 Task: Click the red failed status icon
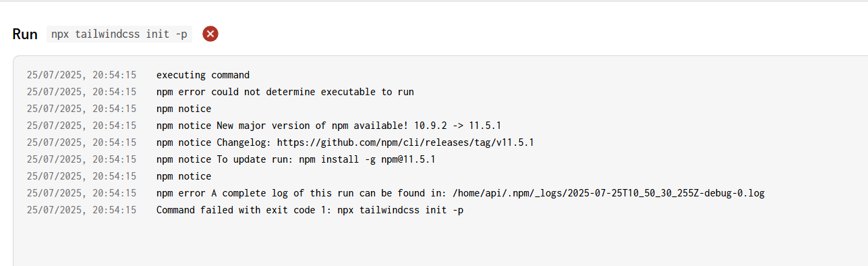click(x=210, y=34)
